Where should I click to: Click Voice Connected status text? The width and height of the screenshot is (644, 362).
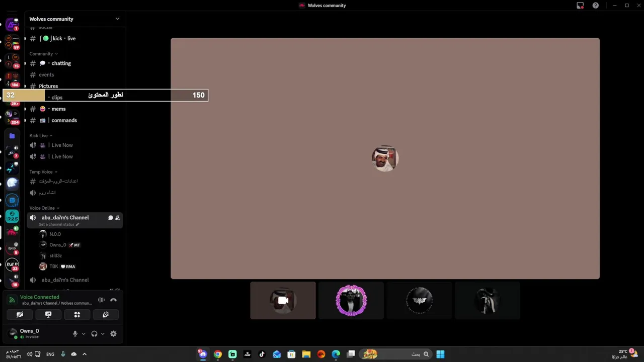(x=40, y=297)
